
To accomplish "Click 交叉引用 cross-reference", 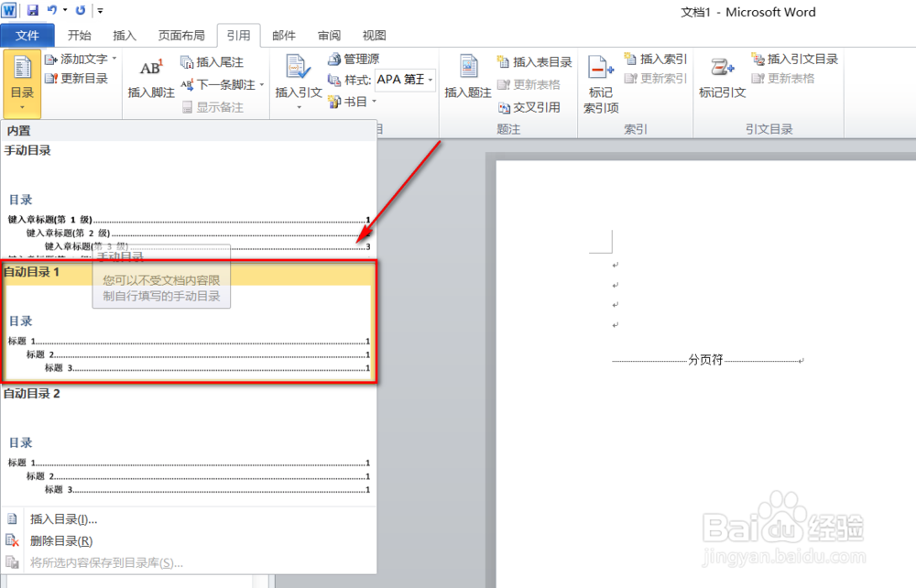I will click(529, 107).
